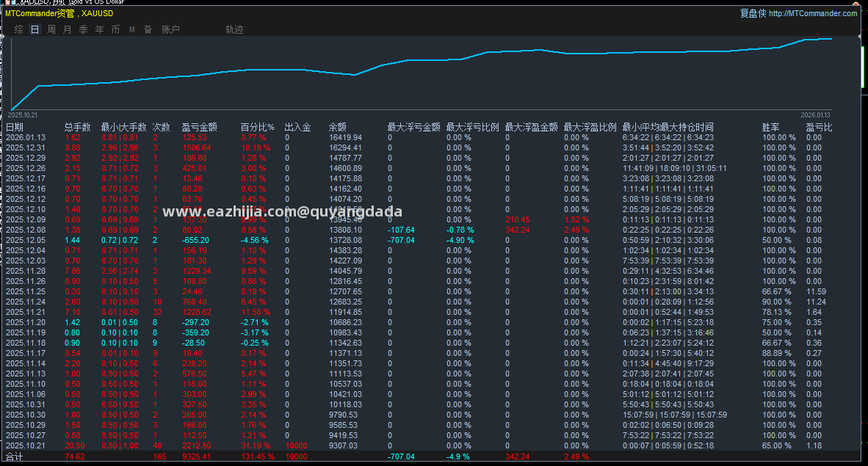Click the 165 total trade count
This screenshot has width=868, height=466.
pos(159,456)
